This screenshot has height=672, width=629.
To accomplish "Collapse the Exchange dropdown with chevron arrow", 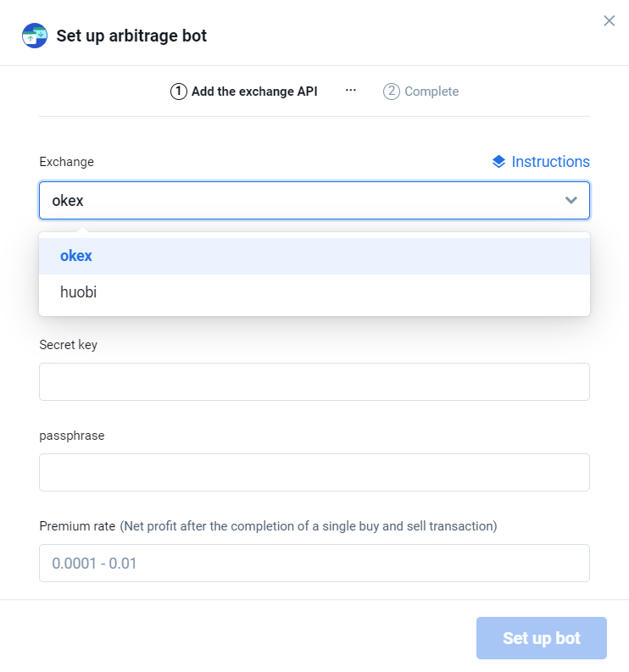I will pos(571,201).
